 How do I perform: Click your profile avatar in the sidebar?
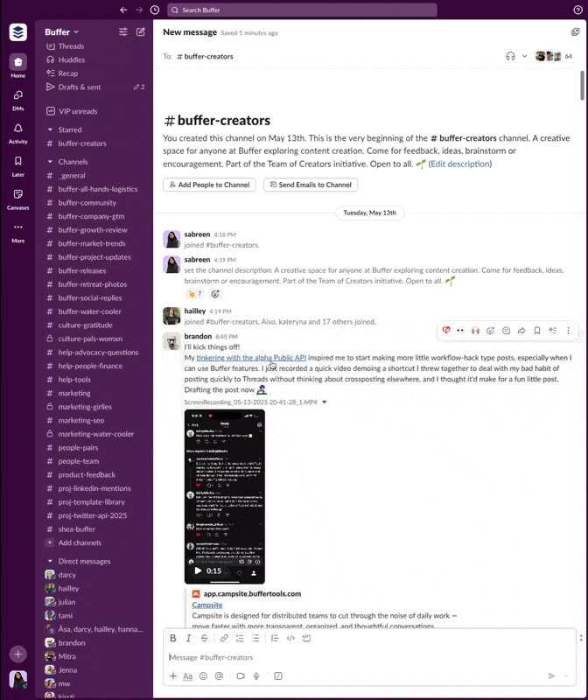(x=17, y=680)
